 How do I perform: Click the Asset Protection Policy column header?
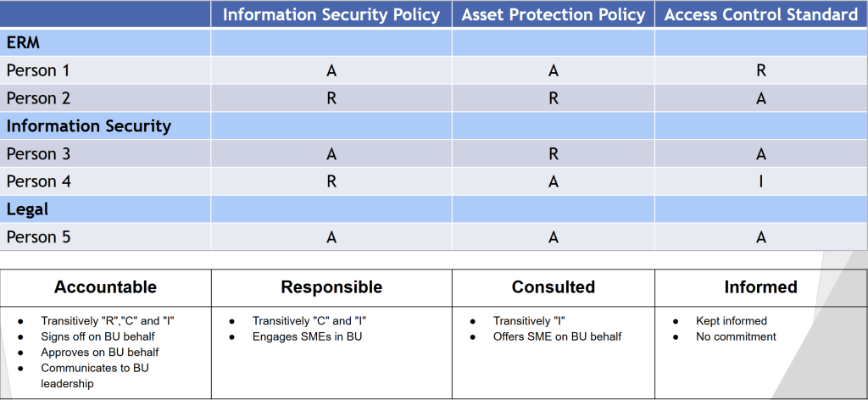553,14
